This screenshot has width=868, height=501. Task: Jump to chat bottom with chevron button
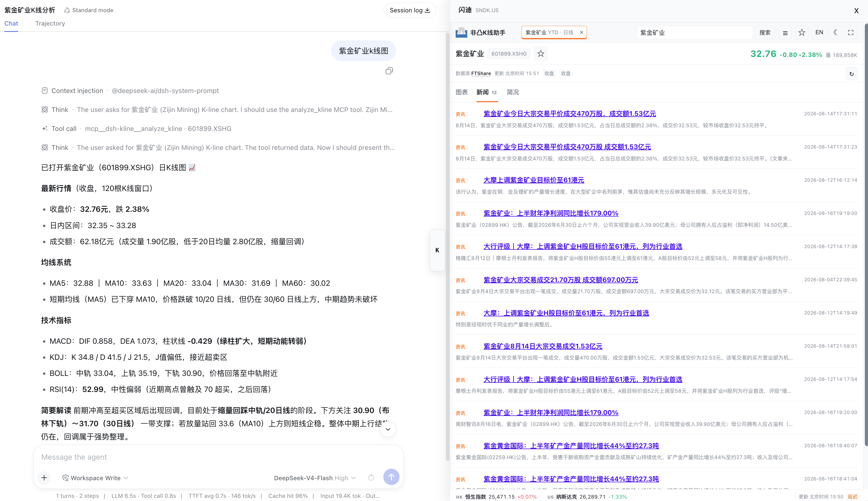pos(388,429)
